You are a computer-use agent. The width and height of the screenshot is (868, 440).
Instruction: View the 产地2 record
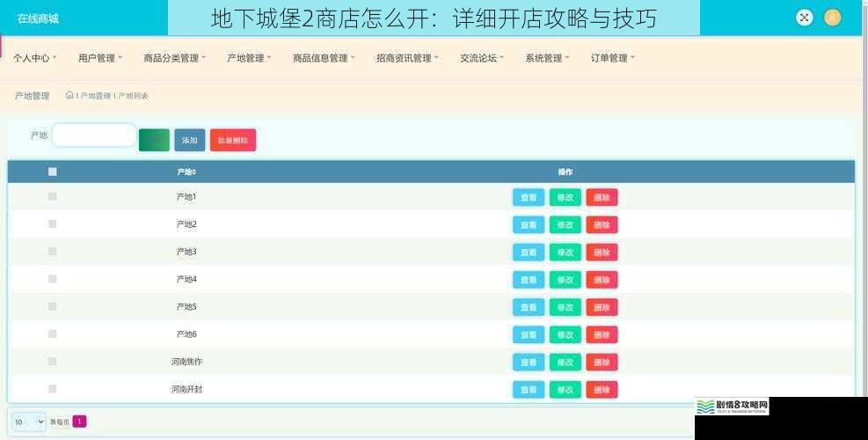529,225
